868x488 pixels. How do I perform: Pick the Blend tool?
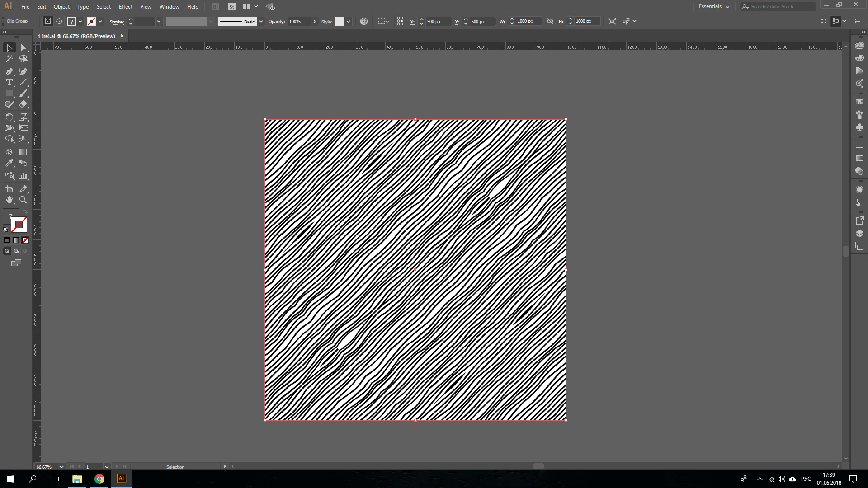coord(23,163)
